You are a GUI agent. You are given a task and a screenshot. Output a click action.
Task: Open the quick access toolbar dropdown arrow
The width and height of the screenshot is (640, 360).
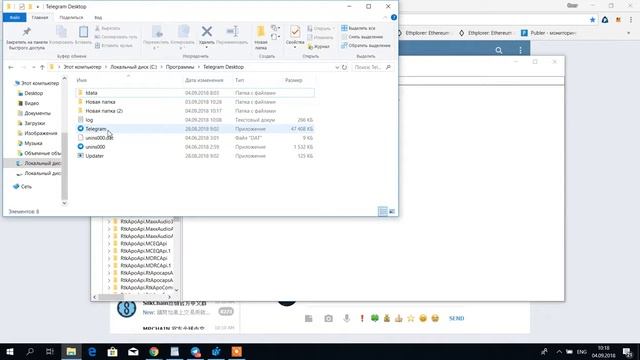coord(38,7)
